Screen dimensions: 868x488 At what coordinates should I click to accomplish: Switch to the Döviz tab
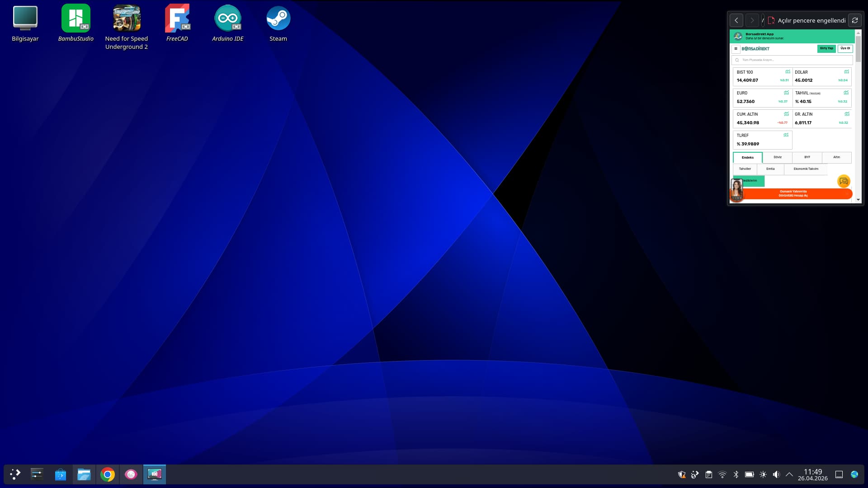click(x=777, y=157)
